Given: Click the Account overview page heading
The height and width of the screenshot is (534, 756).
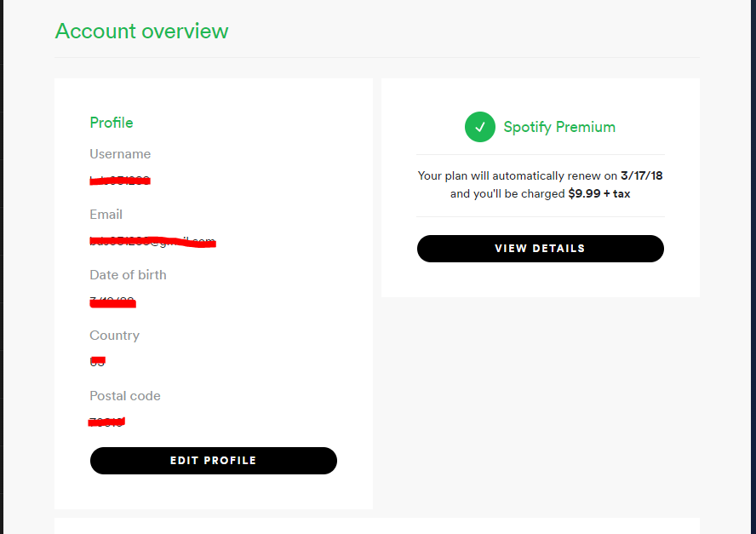Looking at the screenshot, I should (141, 31).
